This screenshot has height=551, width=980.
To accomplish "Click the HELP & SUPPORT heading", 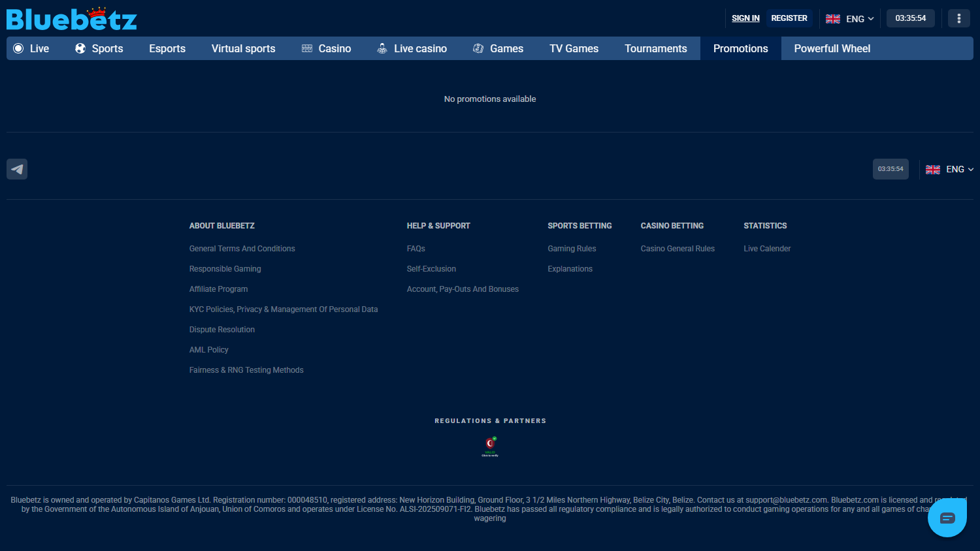I will click(438, 226).
